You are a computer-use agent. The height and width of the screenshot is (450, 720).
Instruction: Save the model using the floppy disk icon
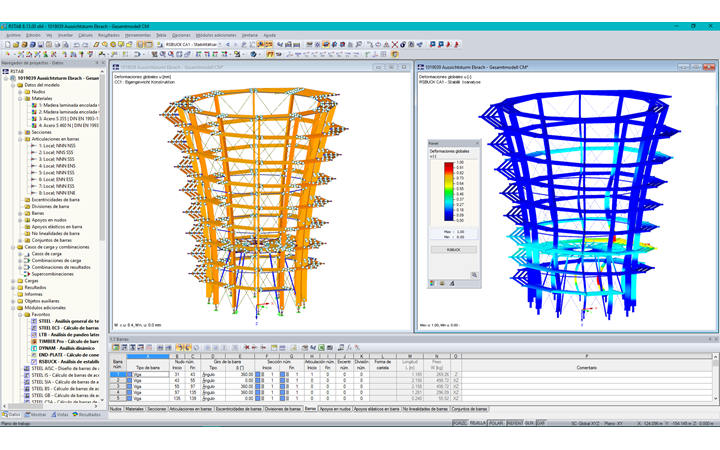tap(40, 45)
